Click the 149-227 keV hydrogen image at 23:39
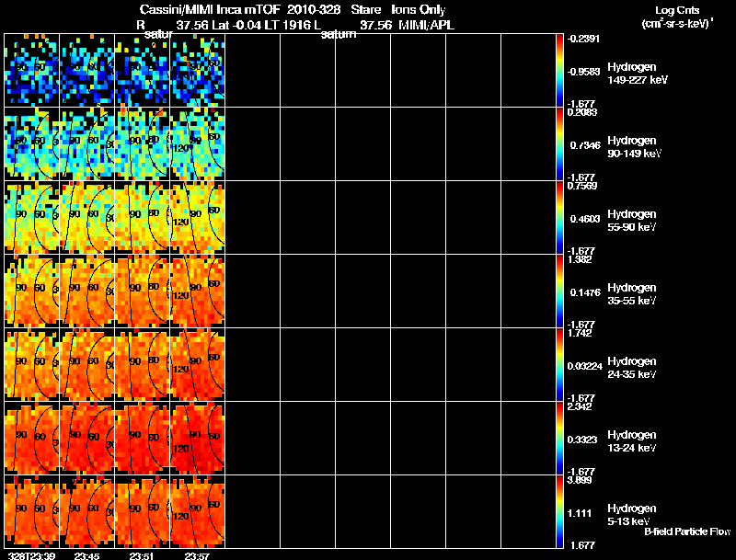 pos(32,71)
